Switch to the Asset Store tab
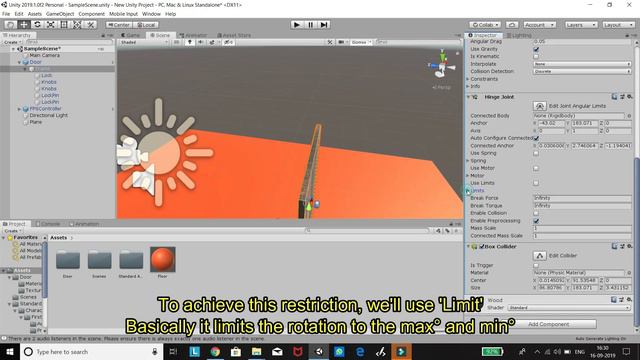 (x=234, y=36)
